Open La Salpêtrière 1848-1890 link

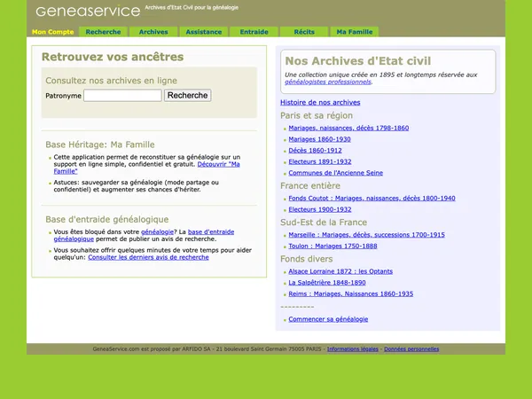(x=326, y=283)
